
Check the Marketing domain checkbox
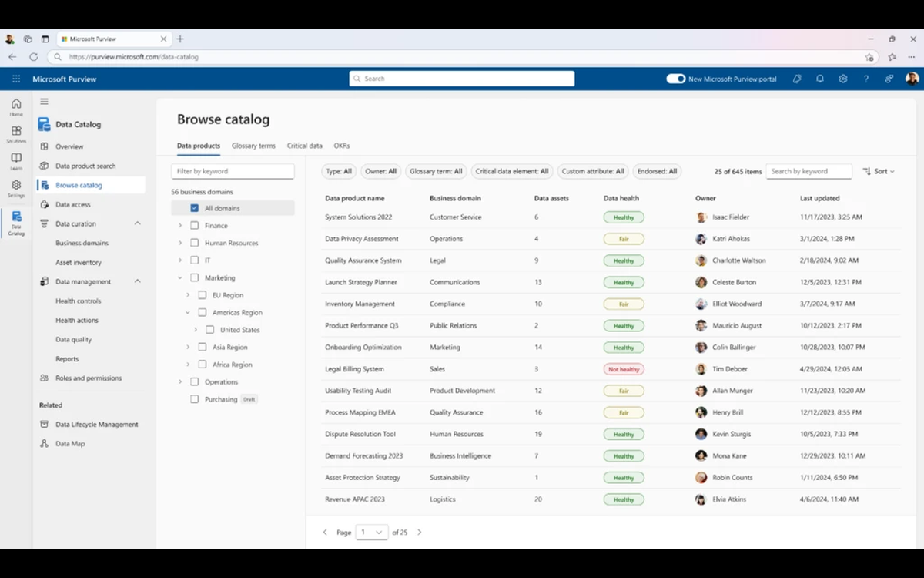pos(194,277)
